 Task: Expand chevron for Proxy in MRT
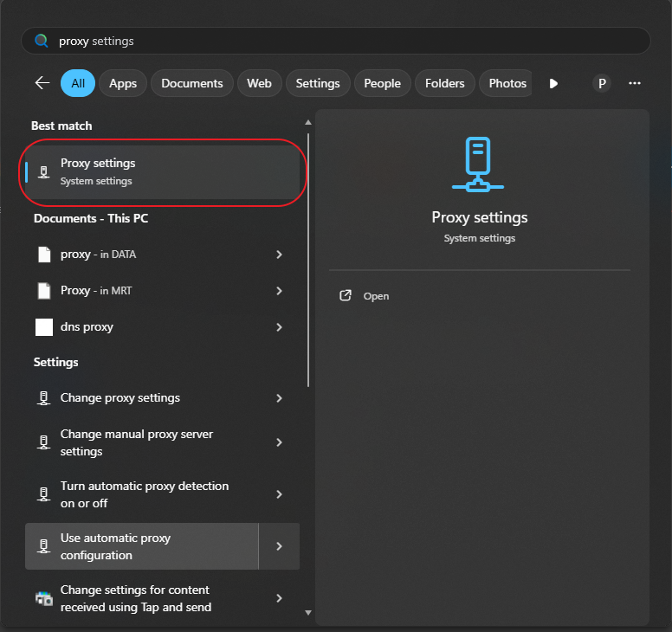(279, 291)
